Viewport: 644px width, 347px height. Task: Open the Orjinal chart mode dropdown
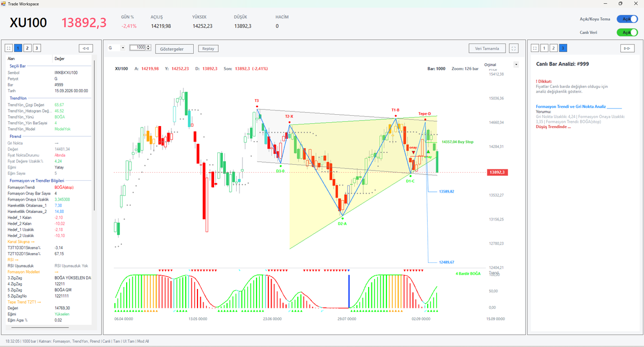[501, 64]
